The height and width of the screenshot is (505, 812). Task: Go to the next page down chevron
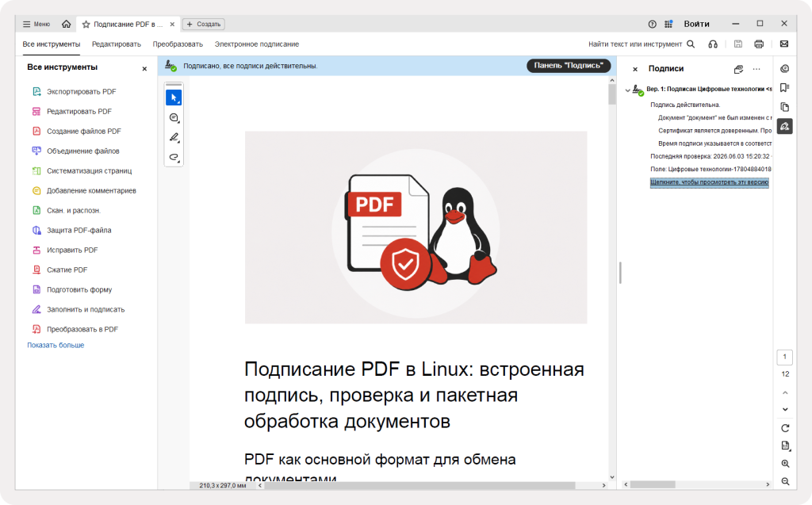click(785, 410)
